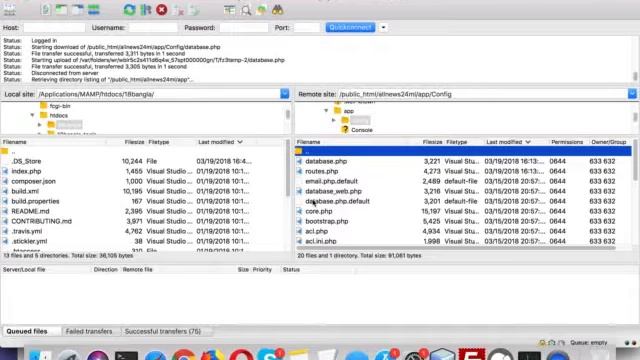Screen dimensions: 640x360
Task: Toggle remote Last modified sort arrow
Action: [x=528, y=142]
